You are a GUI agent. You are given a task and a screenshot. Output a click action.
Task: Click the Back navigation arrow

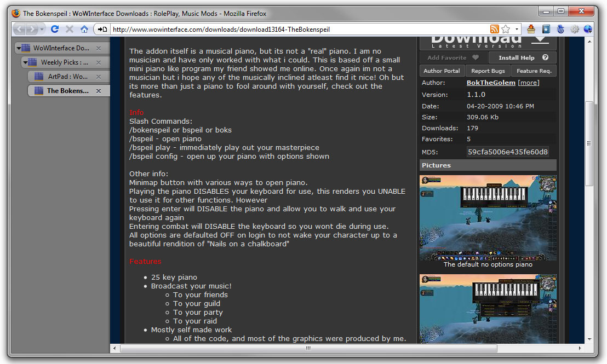(20, 29)
